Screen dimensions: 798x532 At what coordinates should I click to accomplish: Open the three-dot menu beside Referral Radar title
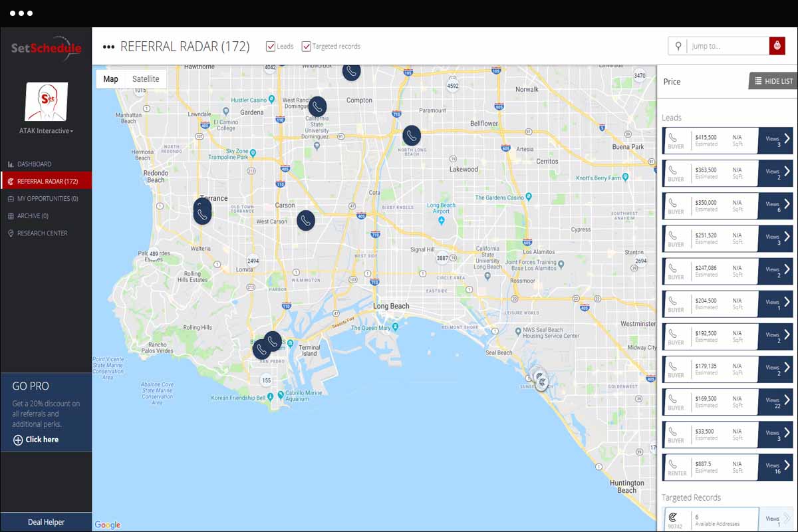[108, 47]
